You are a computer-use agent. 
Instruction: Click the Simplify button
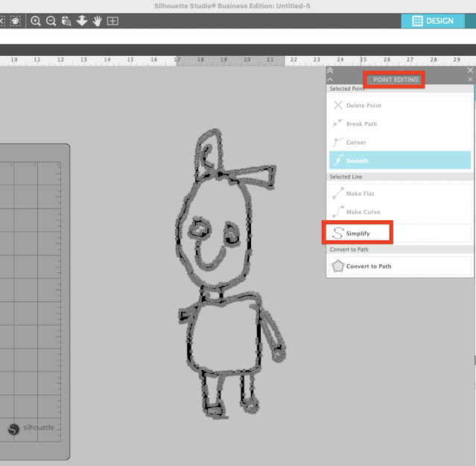click(x=400, y=233)
